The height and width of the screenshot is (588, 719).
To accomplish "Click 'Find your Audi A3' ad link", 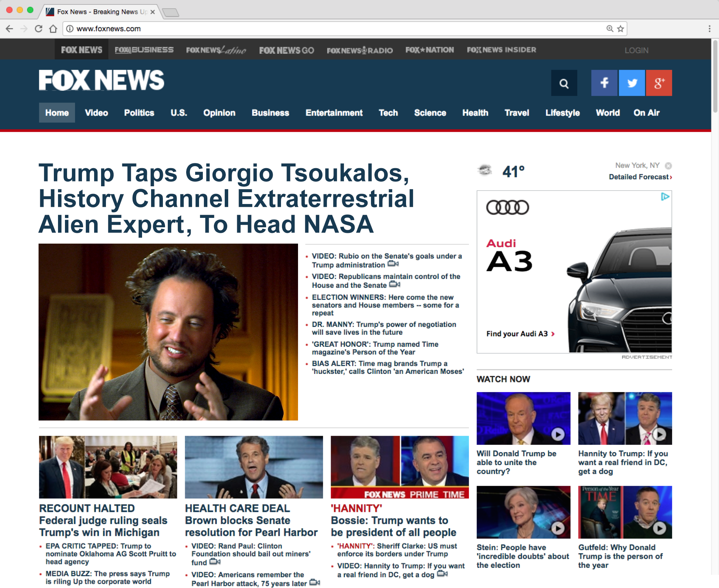I will coord(520,334).
